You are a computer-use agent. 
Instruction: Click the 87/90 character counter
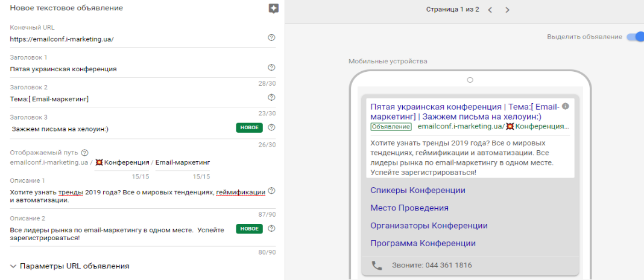tap(267, 214)
